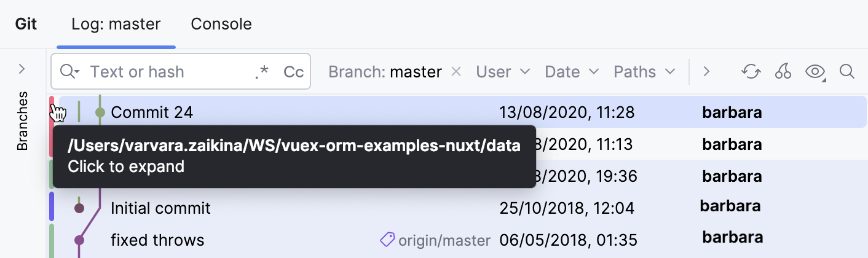The height and width of the screenshot is (258, 868).
Task: Expand more toolbar filters chevron
Action: 707,72
